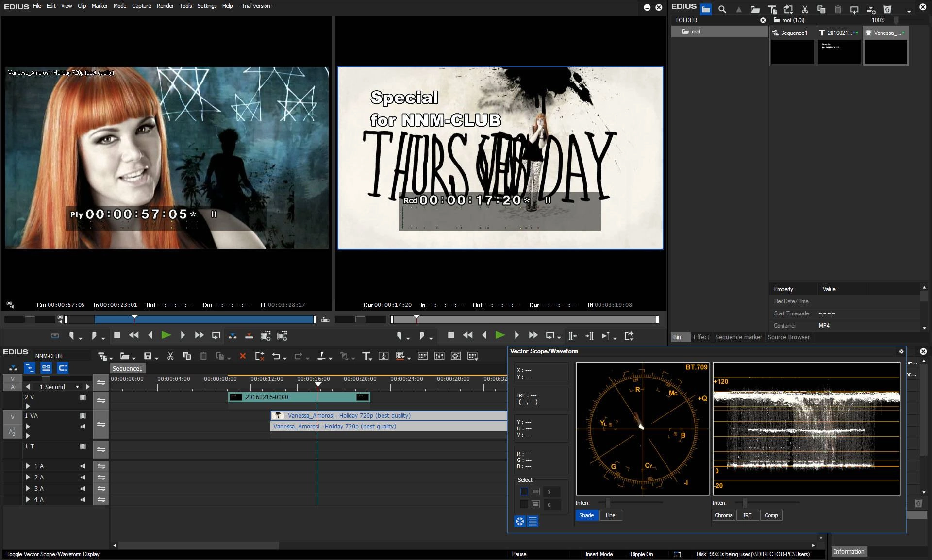This screenshot has width=932, height=560.
Task: Click the Information panel tab at bottom
Action: (849, 551)
